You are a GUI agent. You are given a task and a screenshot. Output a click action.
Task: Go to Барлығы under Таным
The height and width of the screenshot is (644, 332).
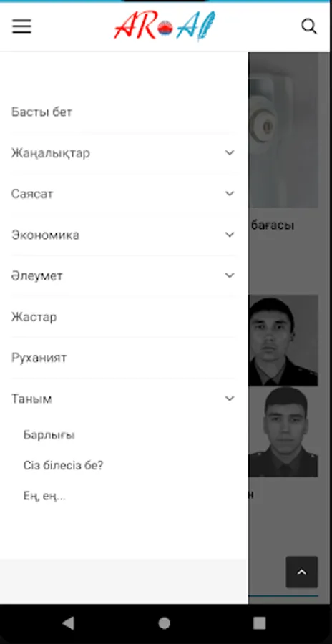tap(49, 435)
